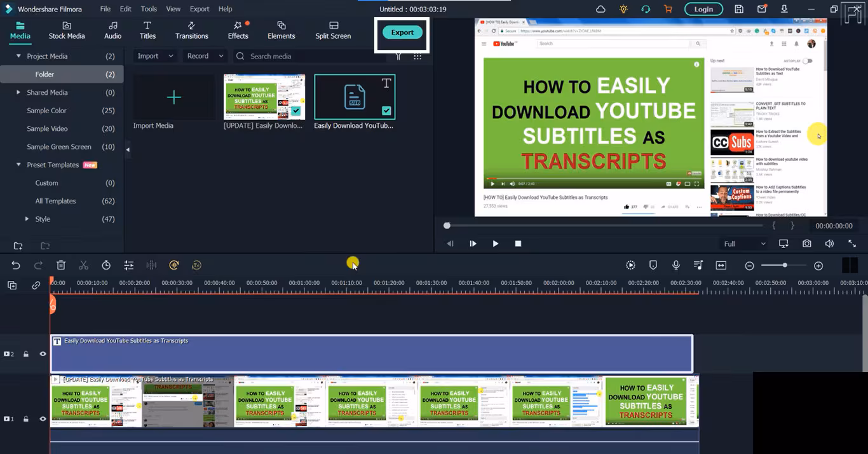Open the File menu
This screenshot has height=454, width=868.
coord(105,9)
